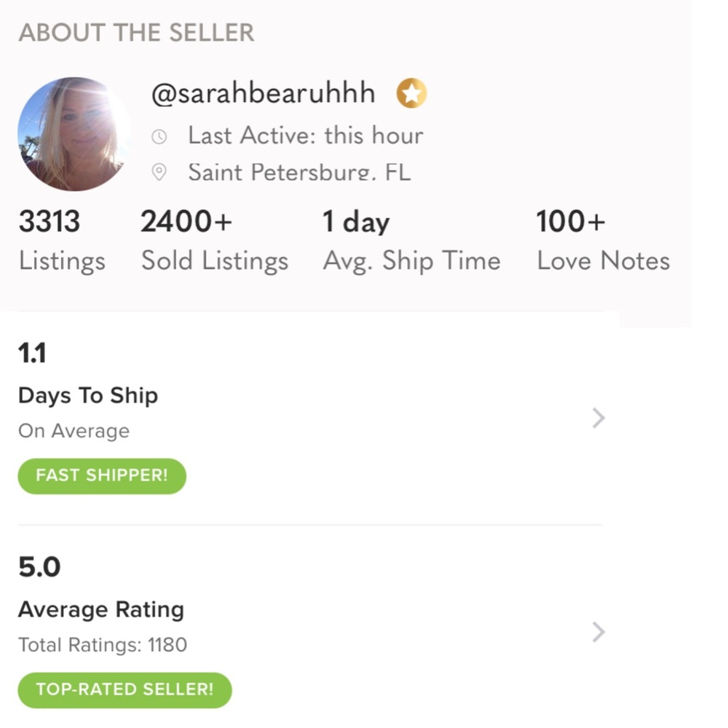
Task: Select the Days To Ship label
Action: pyautogui.click(x=88, y=395)
